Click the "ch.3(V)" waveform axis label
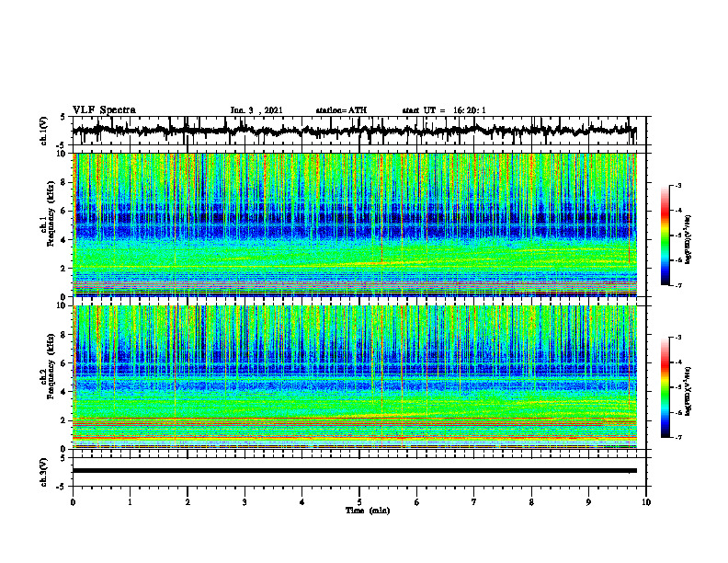728x563 pixels. click(x=44, y=472)
